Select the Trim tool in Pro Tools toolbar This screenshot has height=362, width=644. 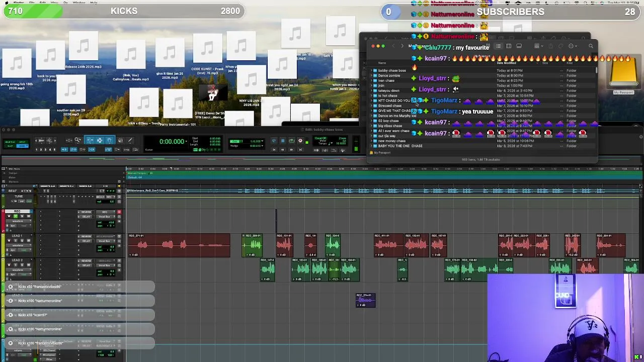point(90,140)
